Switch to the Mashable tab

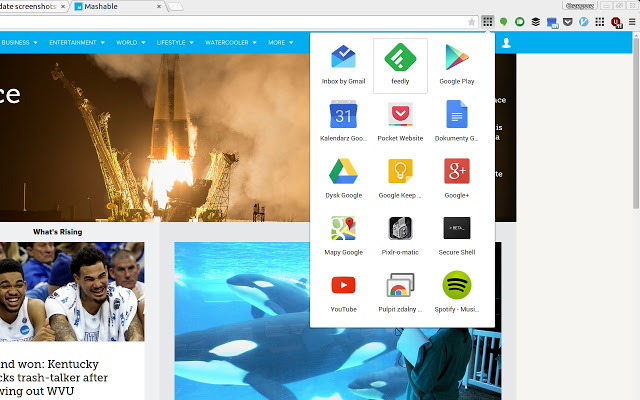pos(118,7)
